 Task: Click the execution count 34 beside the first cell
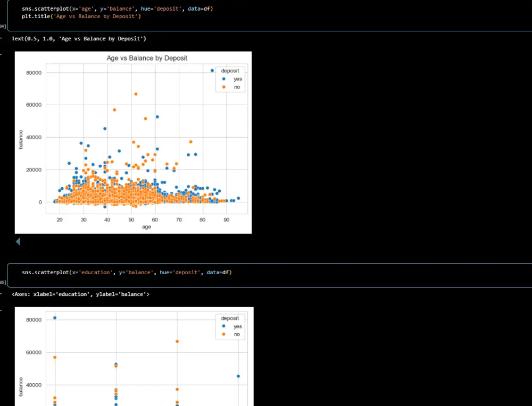point(3,26)
